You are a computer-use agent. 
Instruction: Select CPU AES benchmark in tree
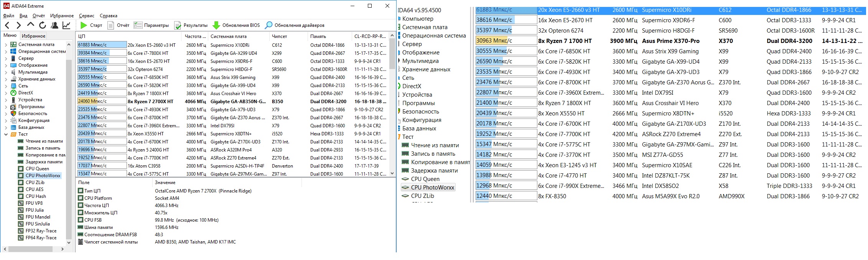coord(35,189)
